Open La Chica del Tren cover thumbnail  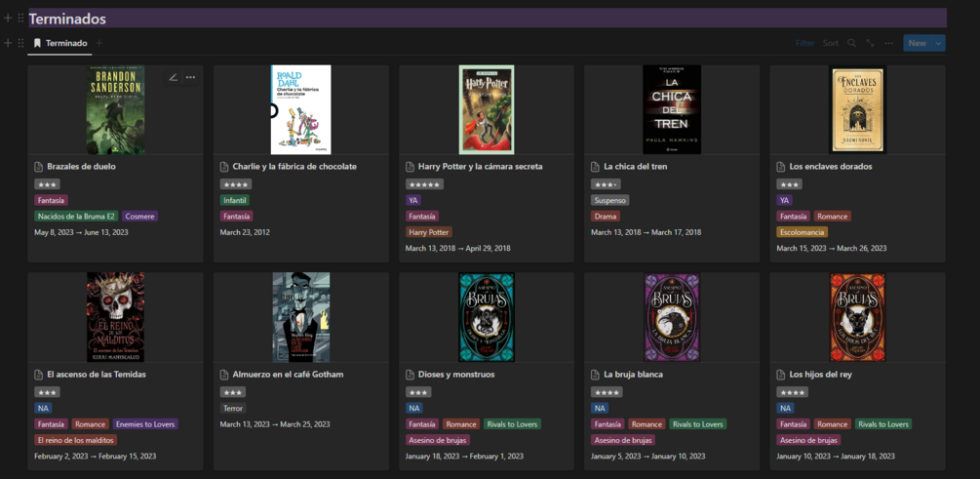tap(672, 109)
